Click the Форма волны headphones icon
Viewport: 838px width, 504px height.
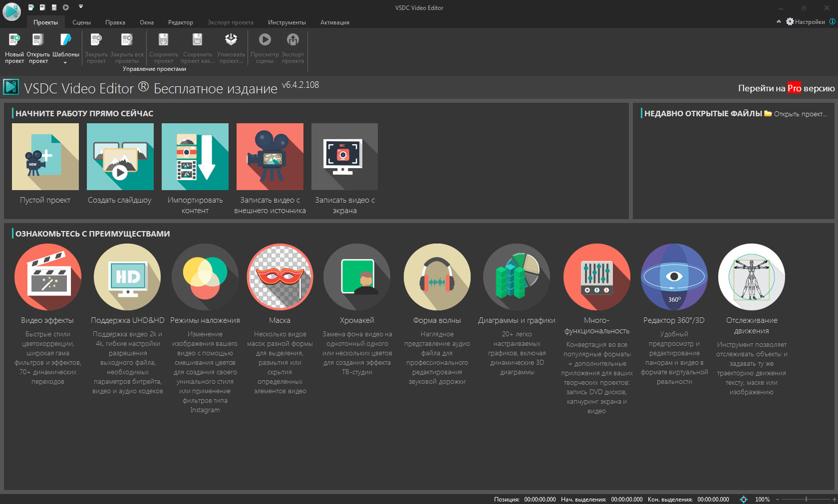point(437,277)
